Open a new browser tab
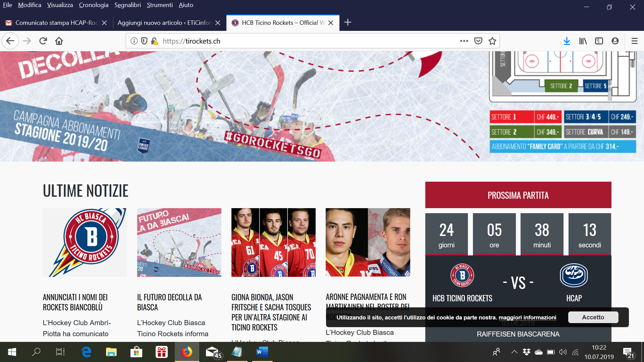The height and width of the screenshot is (362, 644). (x=348, y=22)
